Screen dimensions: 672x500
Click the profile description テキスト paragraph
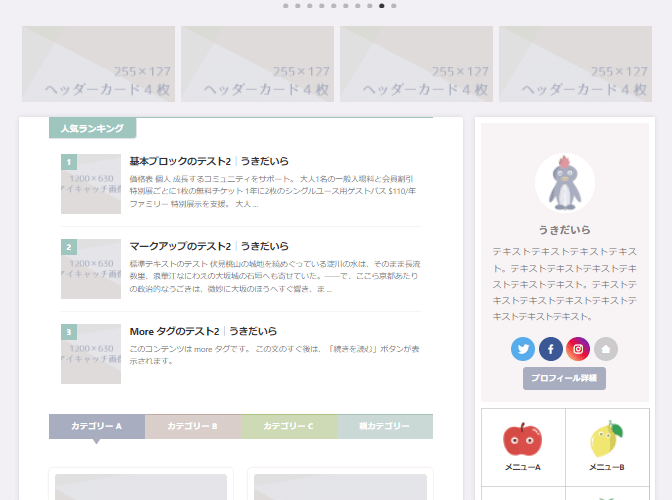pyautogui.click(x=565, y=284)
